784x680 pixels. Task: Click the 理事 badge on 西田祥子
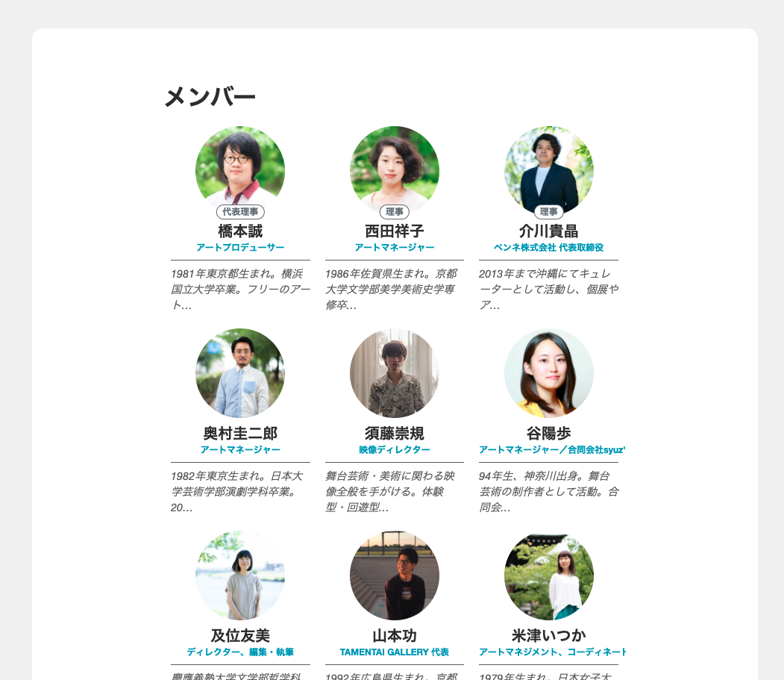pos(395,212)
